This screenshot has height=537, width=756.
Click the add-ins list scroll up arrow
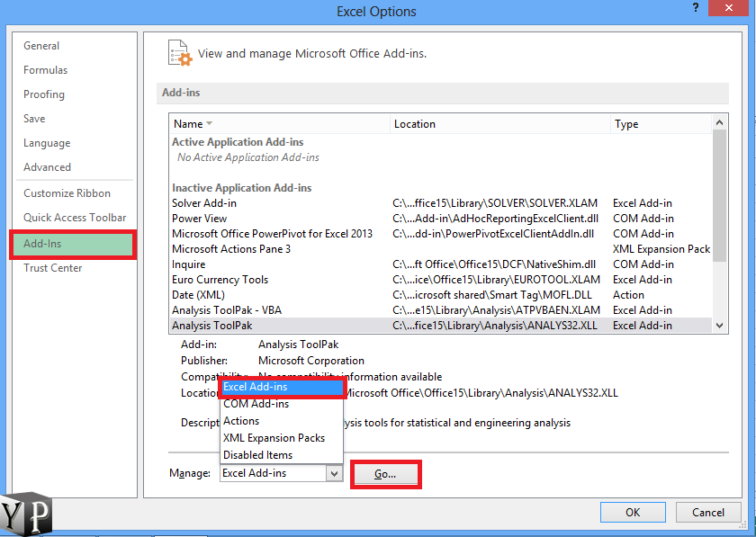pyautogui.click(x=719, y=122)
